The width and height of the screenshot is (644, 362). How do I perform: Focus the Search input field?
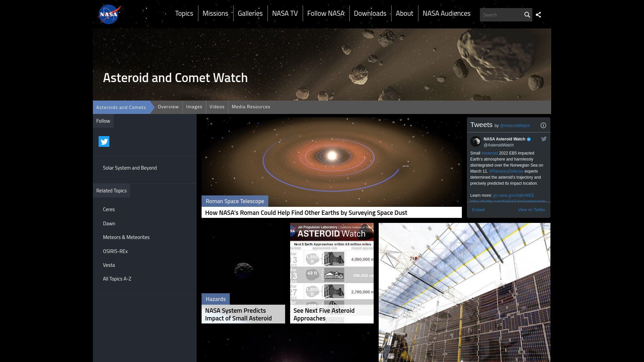click(501, 15)
